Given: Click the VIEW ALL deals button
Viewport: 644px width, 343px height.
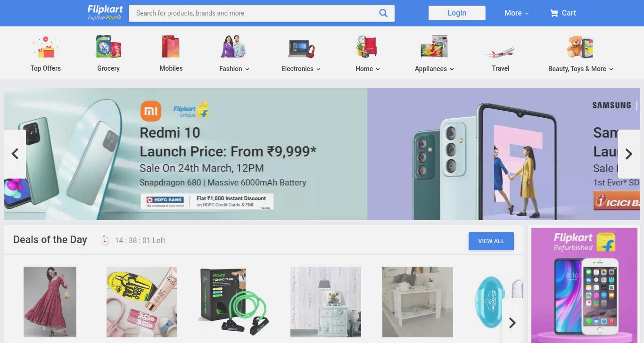Looking at the screenshot, I should (x=491, y=241).
